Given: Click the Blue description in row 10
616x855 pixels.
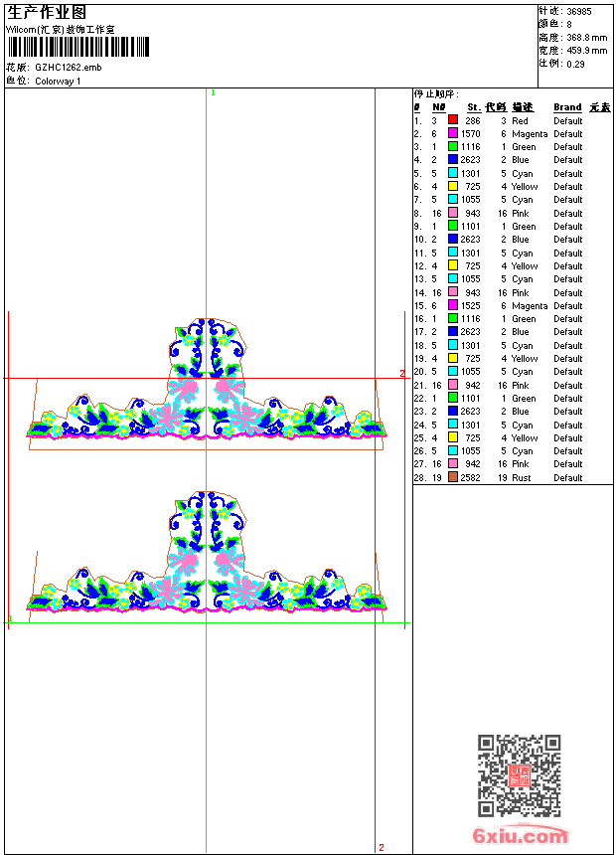Looking at the screenshot, I should 520,240.
